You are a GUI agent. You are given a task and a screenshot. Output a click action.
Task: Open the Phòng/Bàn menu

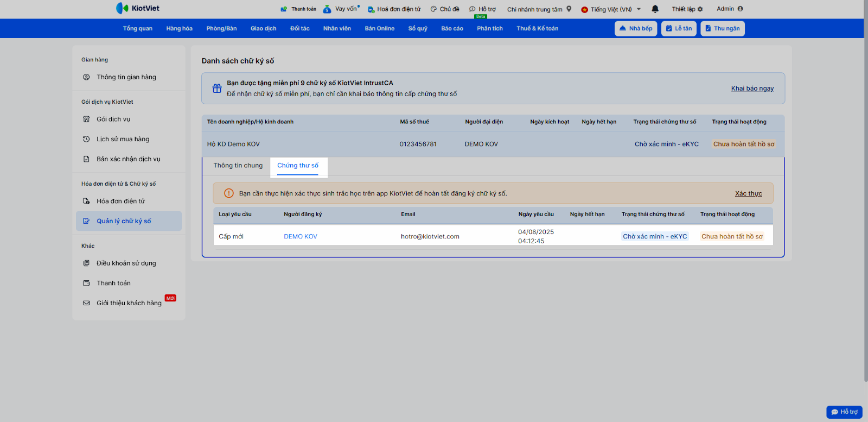[x=221, y=28]
